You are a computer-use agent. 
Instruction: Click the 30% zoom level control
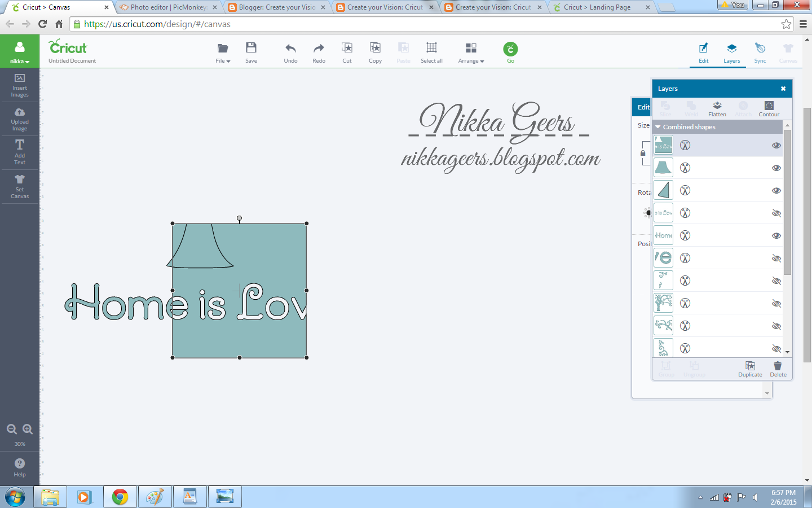[x=20, y=444]
